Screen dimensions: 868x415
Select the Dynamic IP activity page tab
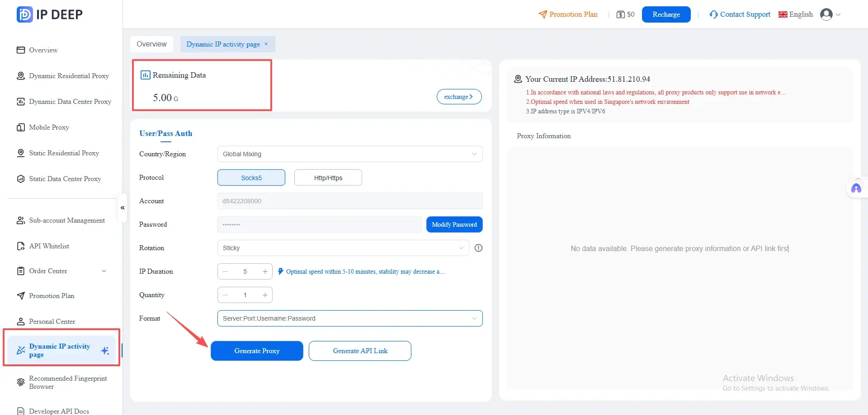click(223, 44)
